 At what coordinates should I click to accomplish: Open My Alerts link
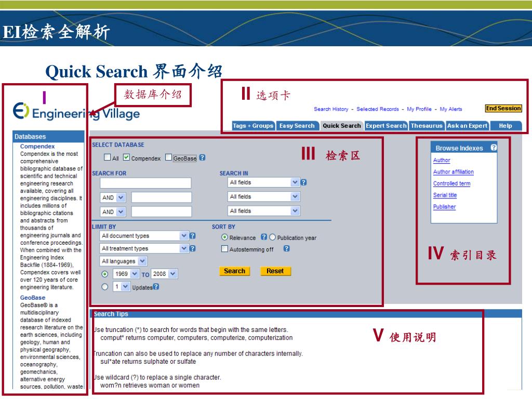[x=451, y=109]
